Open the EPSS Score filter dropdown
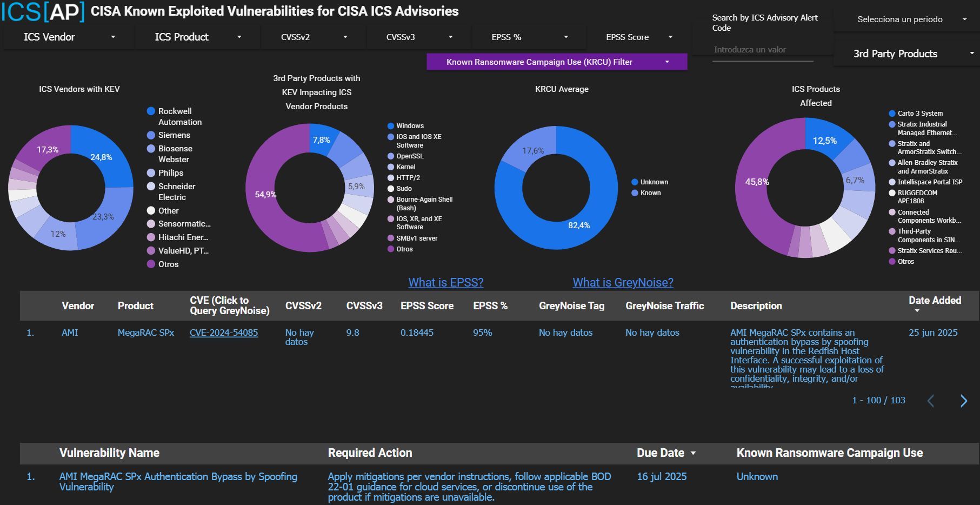The height and width of the screenshot is (505, 980). (638, 37)
